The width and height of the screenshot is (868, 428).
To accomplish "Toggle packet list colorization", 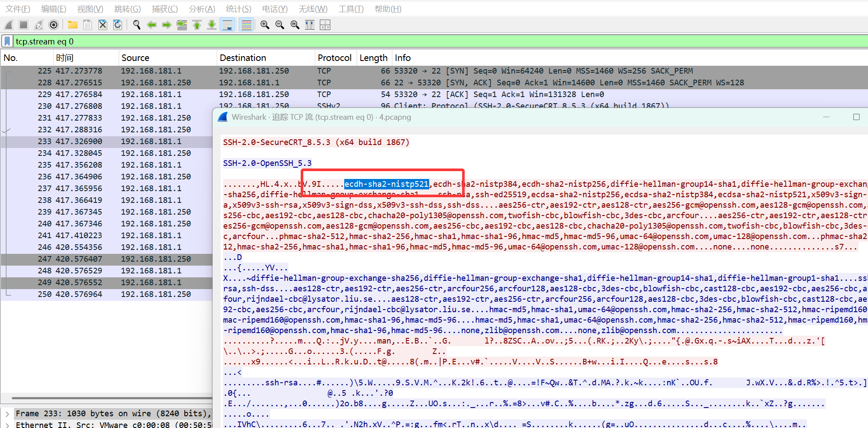I will tap(247, 25).
